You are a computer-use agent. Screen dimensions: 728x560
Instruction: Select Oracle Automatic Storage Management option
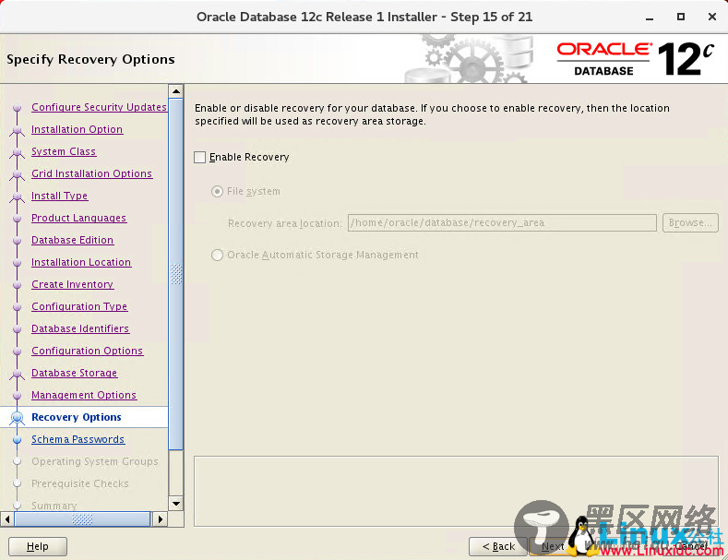pos(217,255)
